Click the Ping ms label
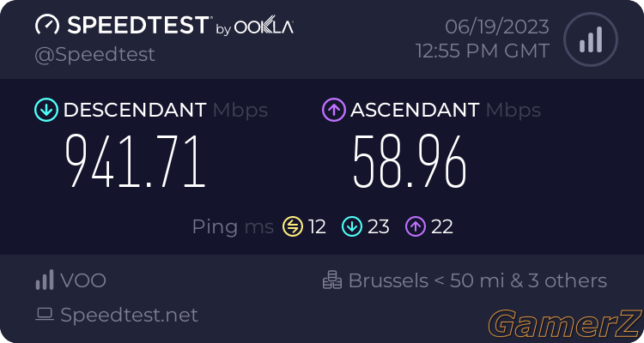This screenshot has height=343, width=644. point(233,227)
